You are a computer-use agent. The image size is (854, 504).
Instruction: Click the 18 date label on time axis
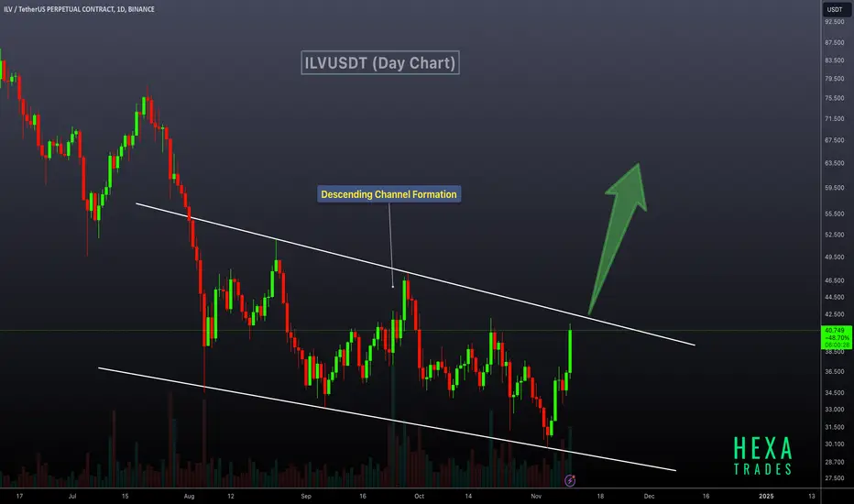[x=600, y=497]
